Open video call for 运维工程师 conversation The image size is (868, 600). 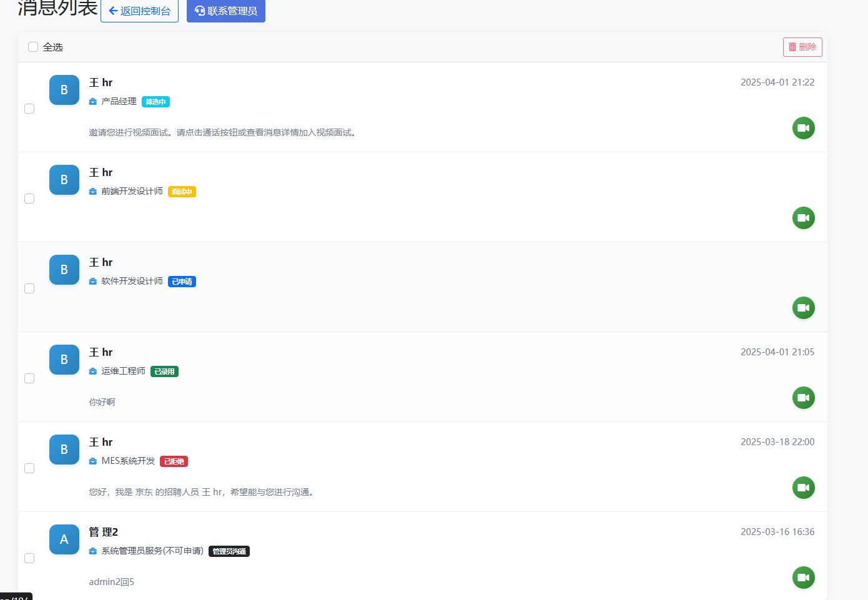click(x=803, y=398)
